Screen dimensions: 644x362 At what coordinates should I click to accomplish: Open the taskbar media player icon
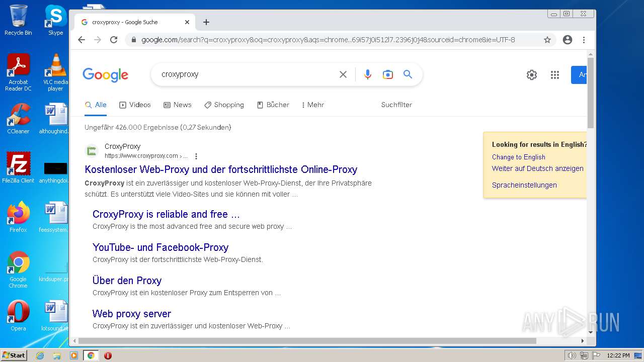tap(74, 355)
